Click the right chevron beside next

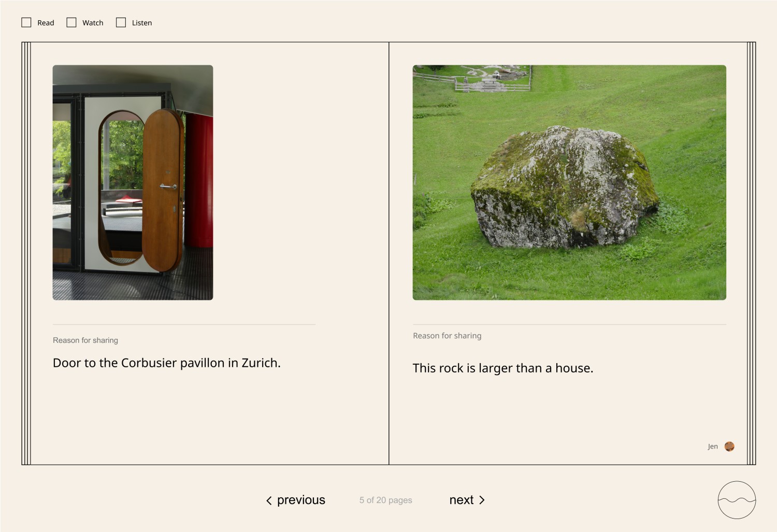[482, 500]
